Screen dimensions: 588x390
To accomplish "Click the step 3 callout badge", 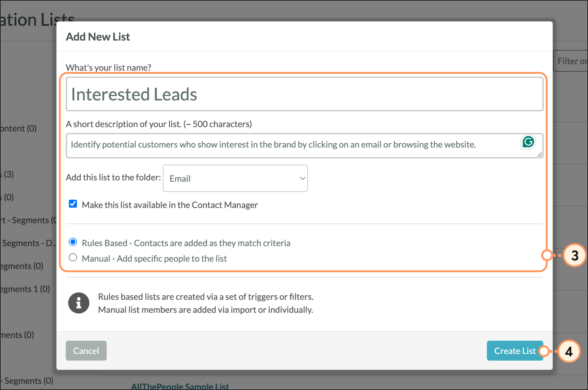I will [x=574, y=255].
